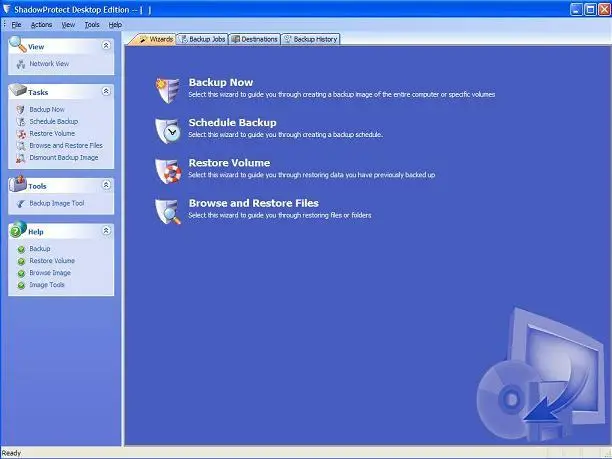Launch the Restore Volume wizard heading
This screenshot has height=459, width=612.
tap(230, 163)
